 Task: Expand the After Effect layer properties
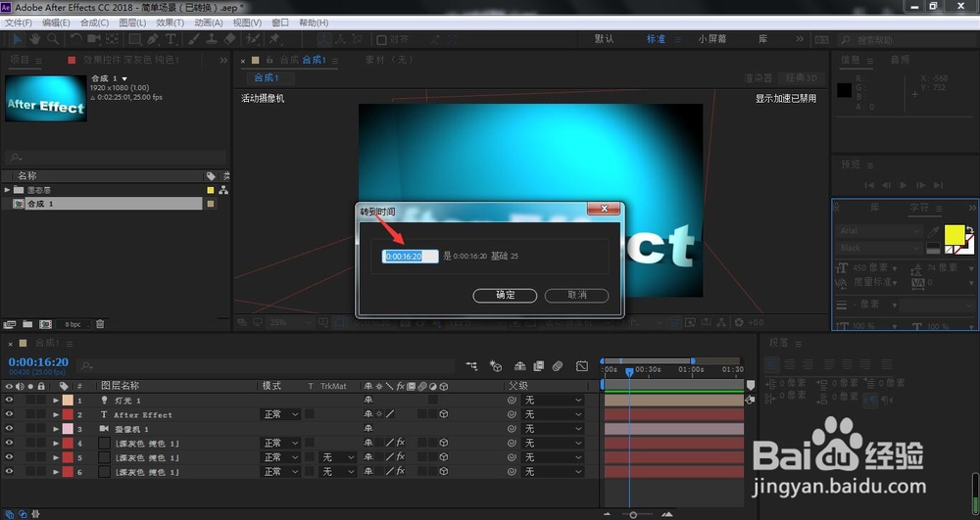pyautogui.click(x=56, y=414)
